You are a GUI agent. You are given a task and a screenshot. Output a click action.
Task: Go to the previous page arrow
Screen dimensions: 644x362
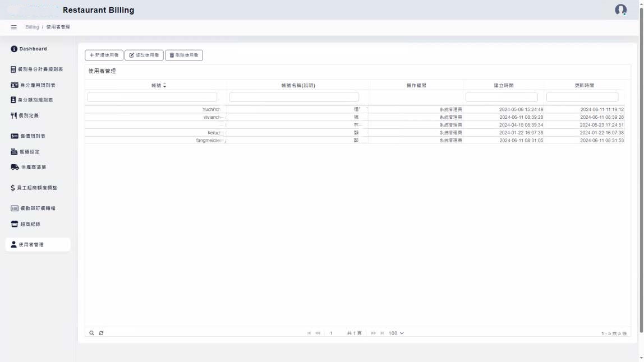pyautogui.click(x=318, y=333)
